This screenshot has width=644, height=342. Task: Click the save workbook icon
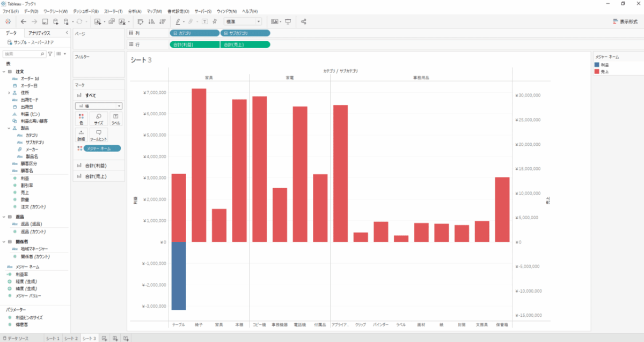(x=45, y=21)
